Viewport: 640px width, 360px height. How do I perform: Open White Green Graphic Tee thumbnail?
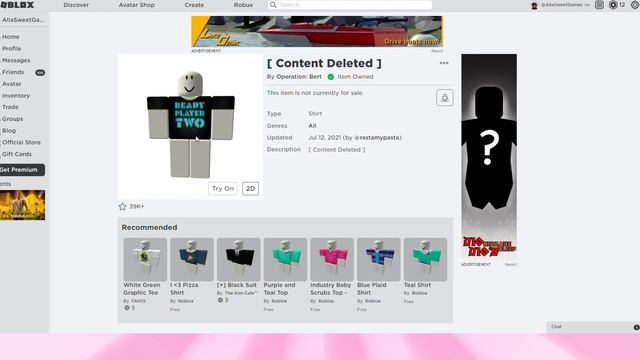145,259
